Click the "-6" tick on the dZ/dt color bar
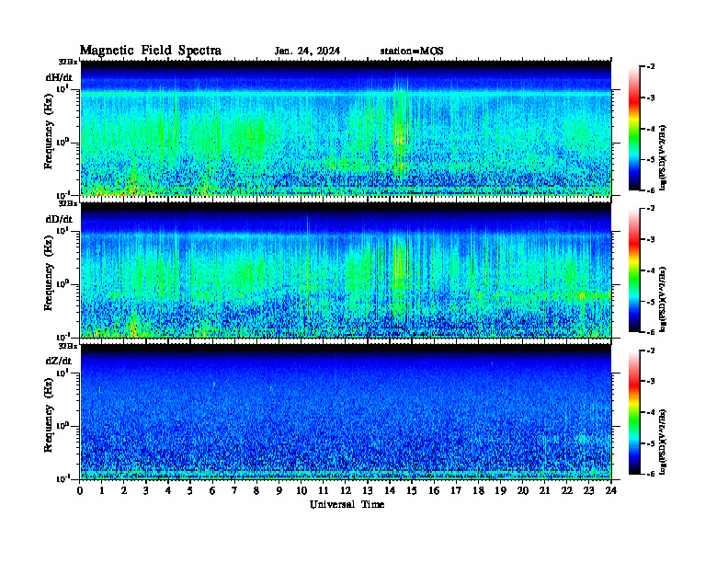 click(x=650, y=475)
